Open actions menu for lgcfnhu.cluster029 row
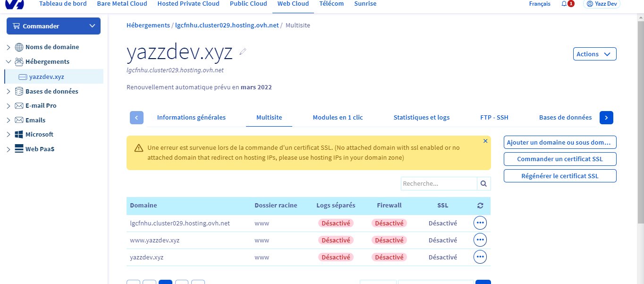Viewport: 644px width, 284px height. tap(480, 223)
